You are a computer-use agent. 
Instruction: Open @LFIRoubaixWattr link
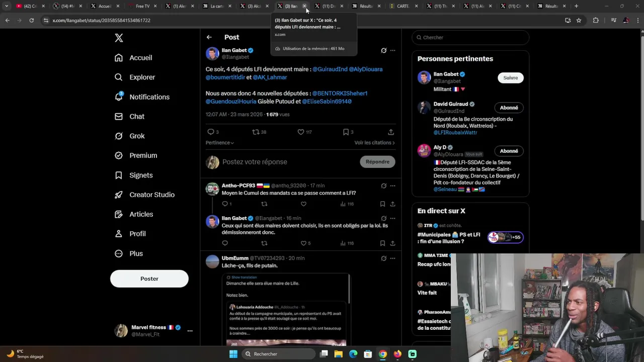tap(455, 133)
